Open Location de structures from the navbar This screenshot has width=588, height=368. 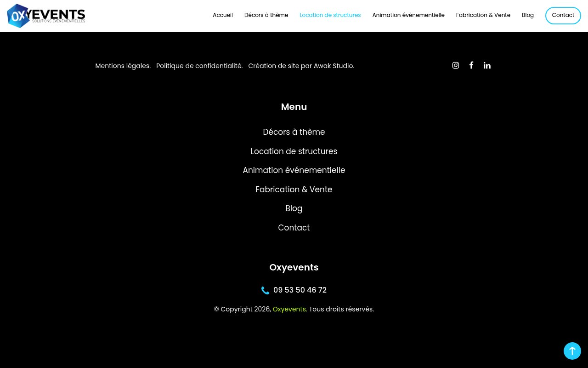click(330, 15)
